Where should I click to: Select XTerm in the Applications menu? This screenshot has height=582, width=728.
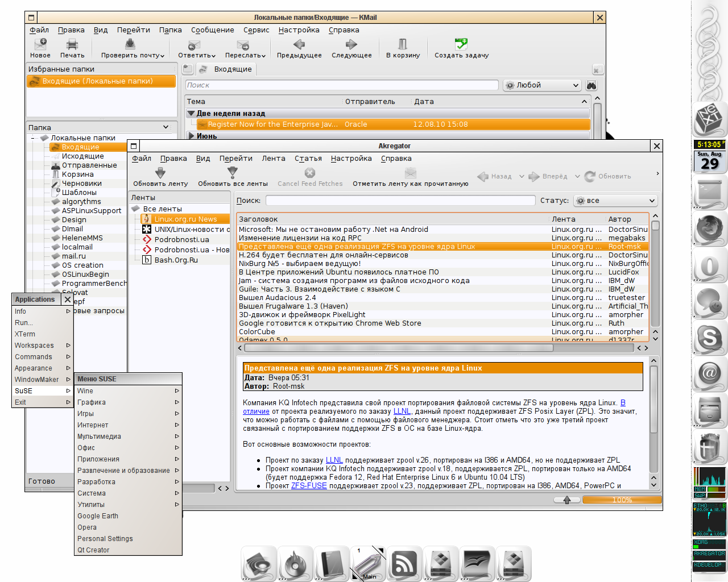click(43, 334)
